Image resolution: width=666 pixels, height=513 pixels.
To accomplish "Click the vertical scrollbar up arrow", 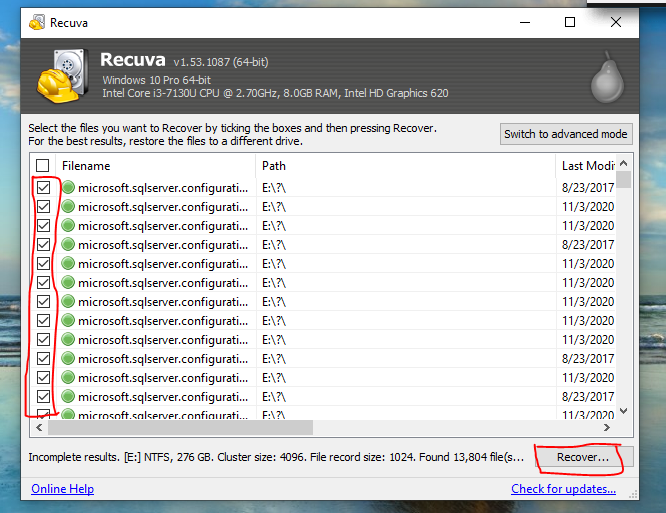I will [x=624, y=163].
